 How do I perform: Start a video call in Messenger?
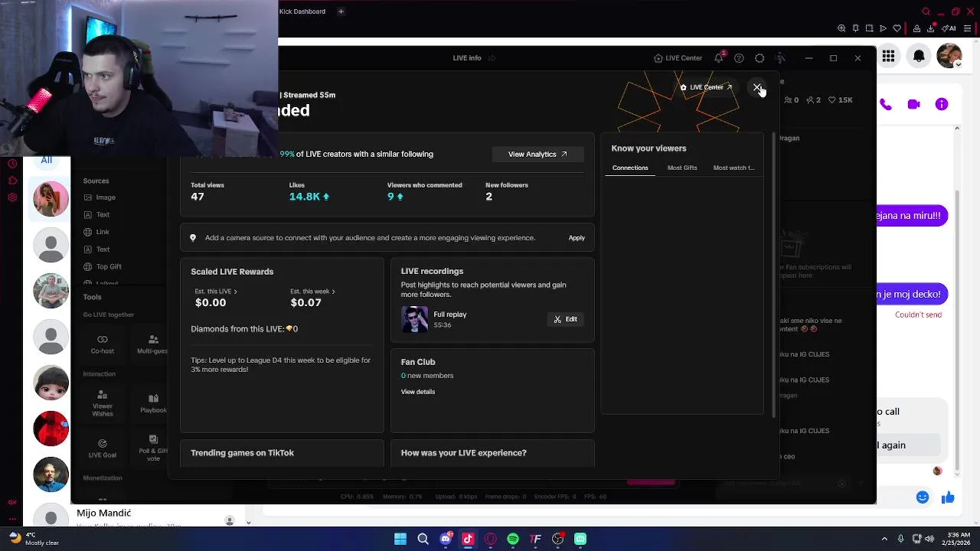(913, 104)
